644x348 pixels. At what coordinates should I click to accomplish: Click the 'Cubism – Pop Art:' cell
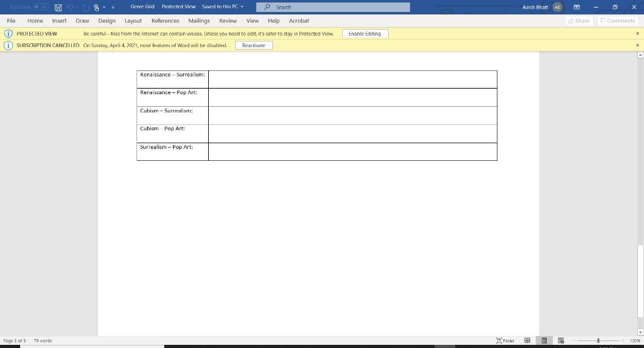tap(172, 133)
